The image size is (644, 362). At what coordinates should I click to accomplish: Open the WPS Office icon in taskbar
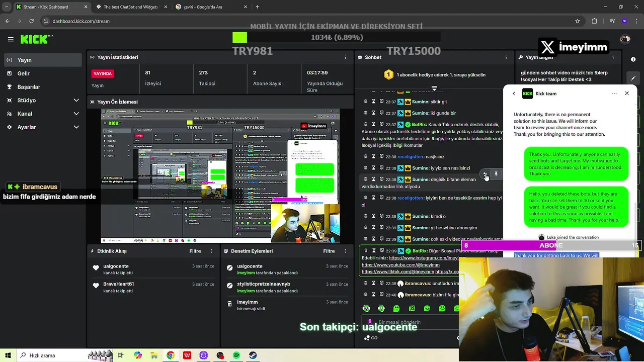[x=187, y=355]
